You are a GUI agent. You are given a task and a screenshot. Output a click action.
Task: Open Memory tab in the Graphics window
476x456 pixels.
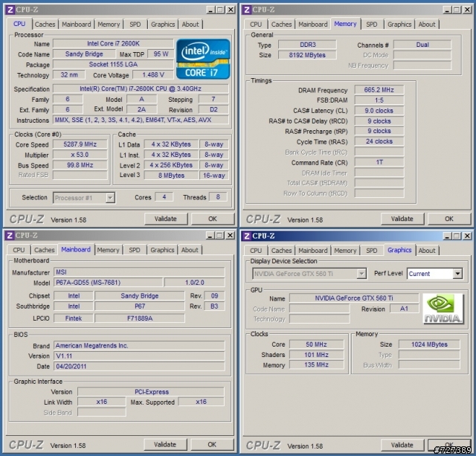345,251
